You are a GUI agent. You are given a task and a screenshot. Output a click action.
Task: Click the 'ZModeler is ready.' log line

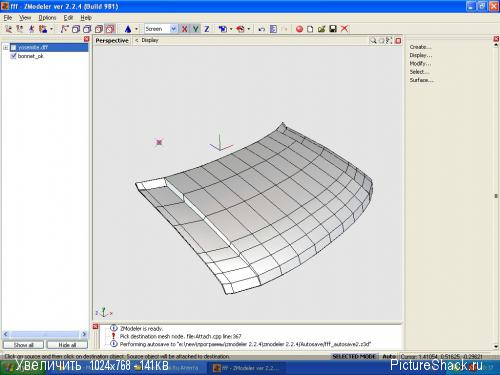point(141,329)
